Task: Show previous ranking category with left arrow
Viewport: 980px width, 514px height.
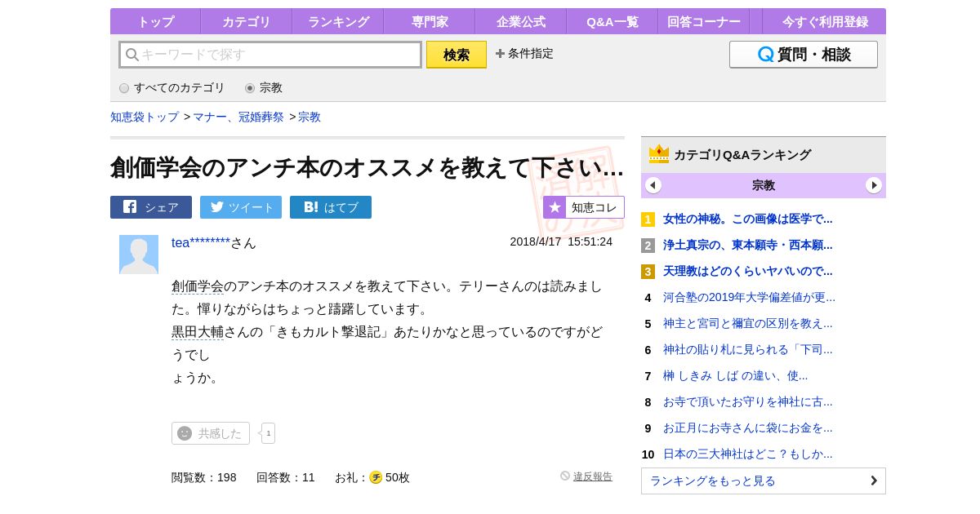Action: pos(653,185)
